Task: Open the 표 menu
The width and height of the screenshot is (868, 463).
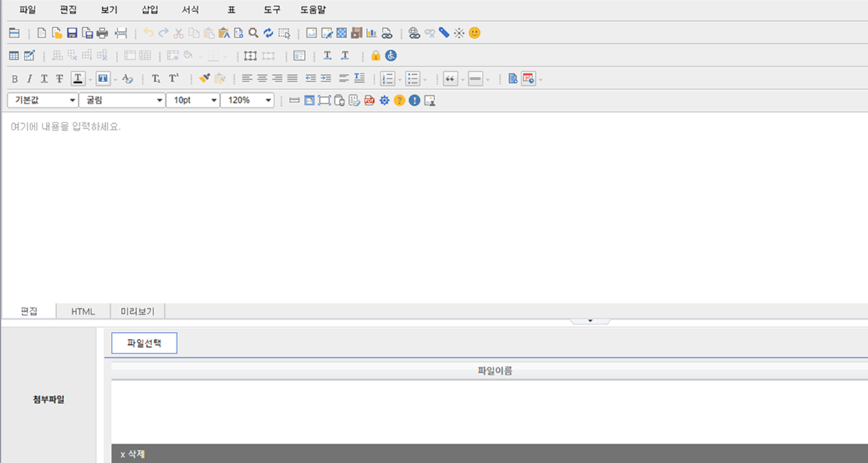Action: click(231, 10)
